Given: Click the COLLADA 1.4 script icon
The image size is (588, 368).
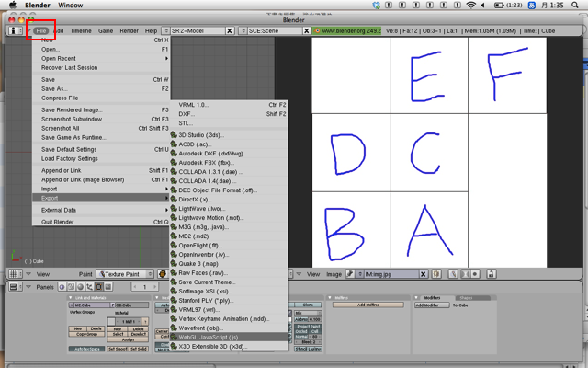Looking at the screenshot, I should (174, 180).
